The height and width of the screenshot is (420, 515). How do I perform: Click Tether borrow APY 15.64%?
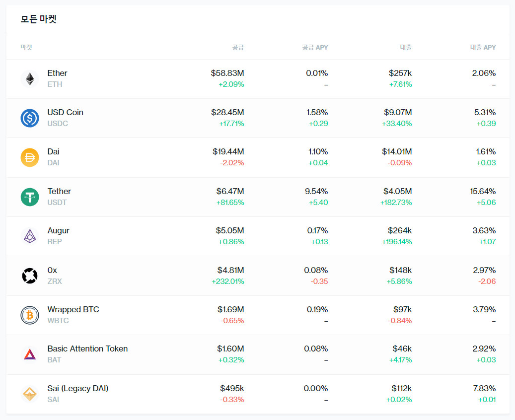click(x=483, y=192)
